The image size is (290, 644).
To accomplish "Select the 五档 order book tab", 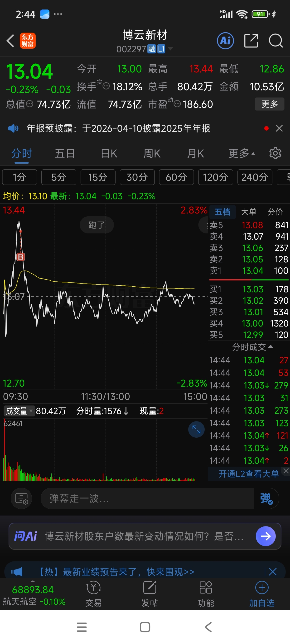I will (222, 212).
